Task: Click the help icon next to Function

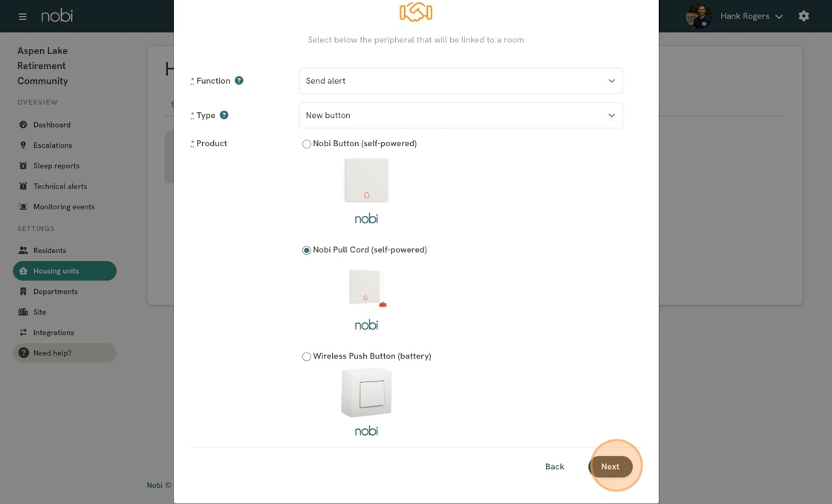Action: (239, 81)
